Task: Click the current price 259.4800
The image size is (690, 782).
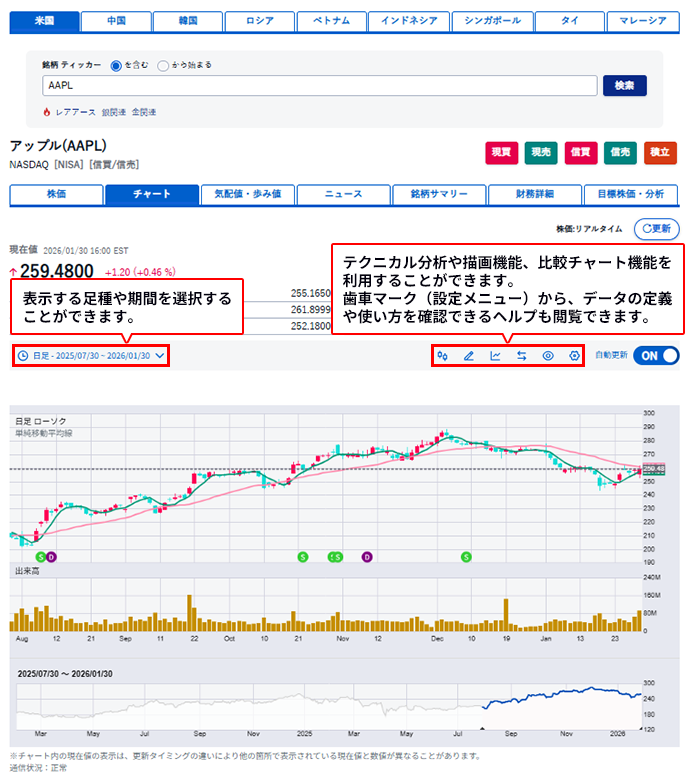Action: [56, 271]
